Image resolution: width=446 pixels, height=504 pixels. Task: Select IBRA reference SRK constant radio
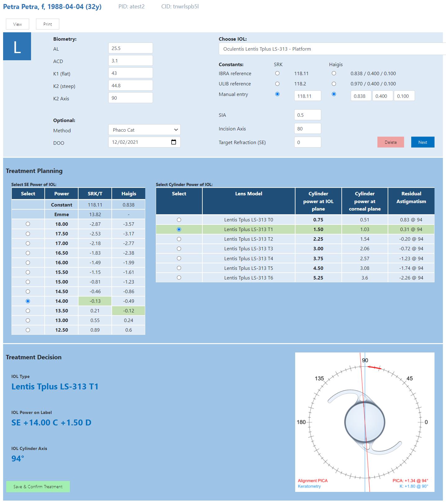tap(277, 73)
